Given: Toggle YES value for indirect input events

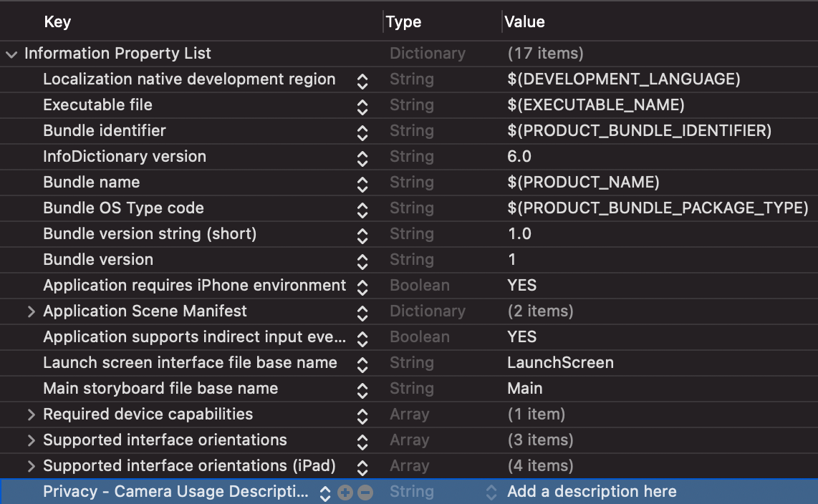Looking at the screenshot, I should 522,337.
